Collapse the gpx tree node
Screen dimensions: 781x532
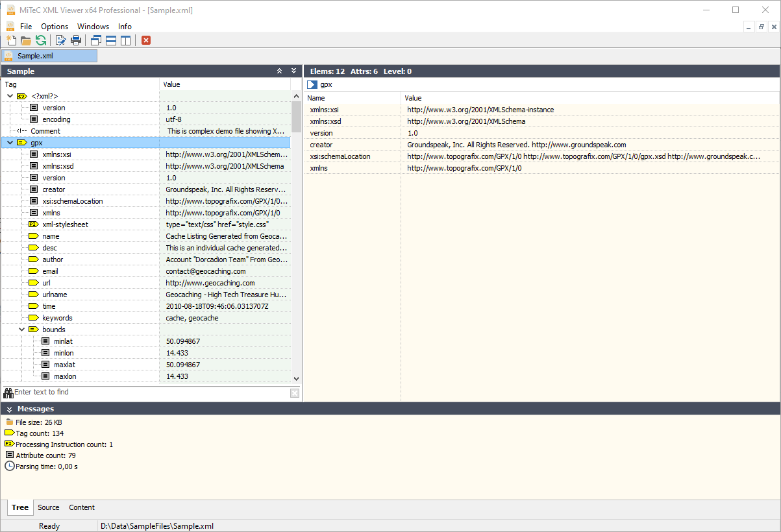[10, 143]
